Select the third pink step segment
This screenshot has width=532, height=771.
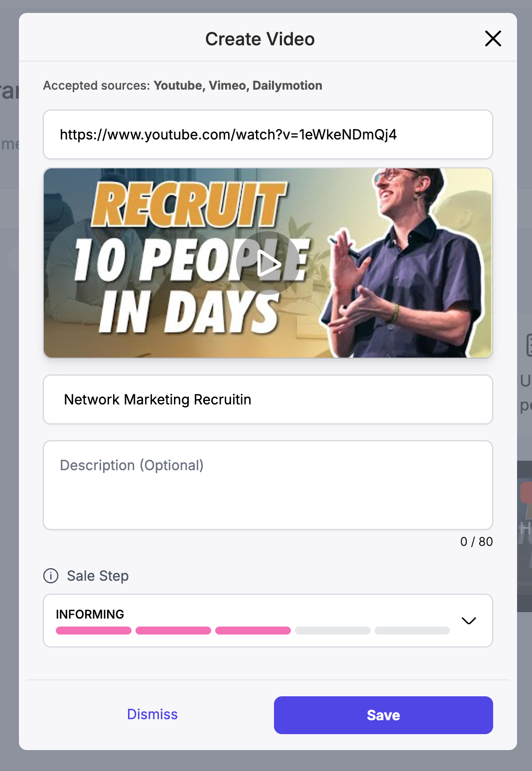[253, 631]
